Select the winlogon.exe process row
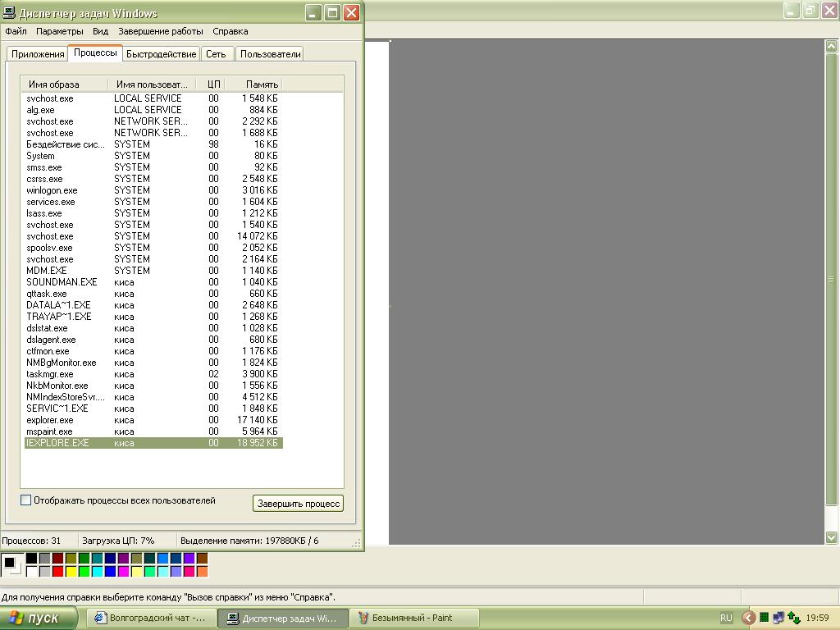Screen dimensions: 840x630 point(153,190)
